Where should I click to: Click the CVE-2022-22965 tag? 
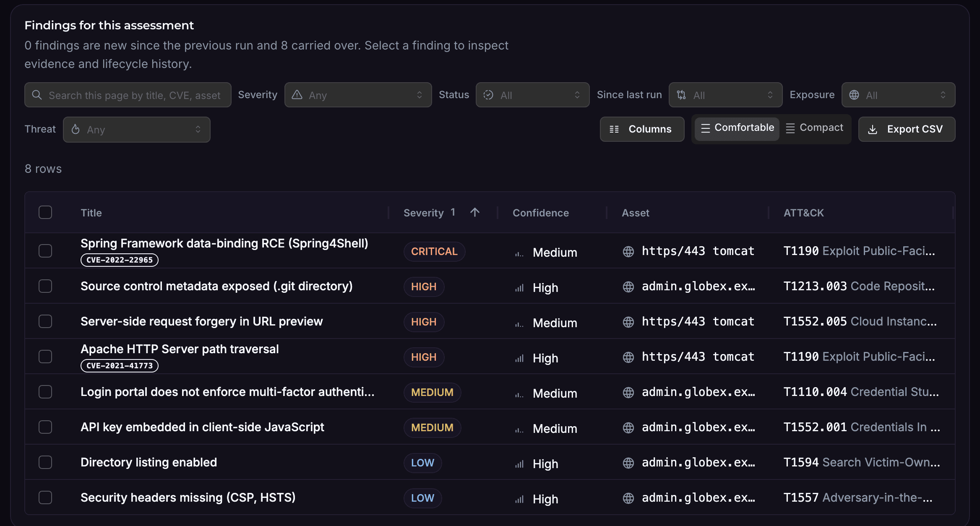point(120,260)
